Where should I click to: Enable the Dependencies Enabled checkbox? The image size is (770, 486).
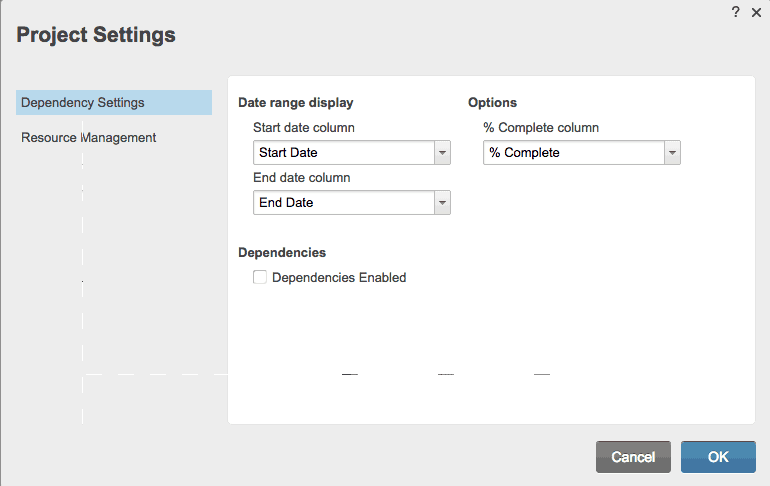click(x=260, y=278)
